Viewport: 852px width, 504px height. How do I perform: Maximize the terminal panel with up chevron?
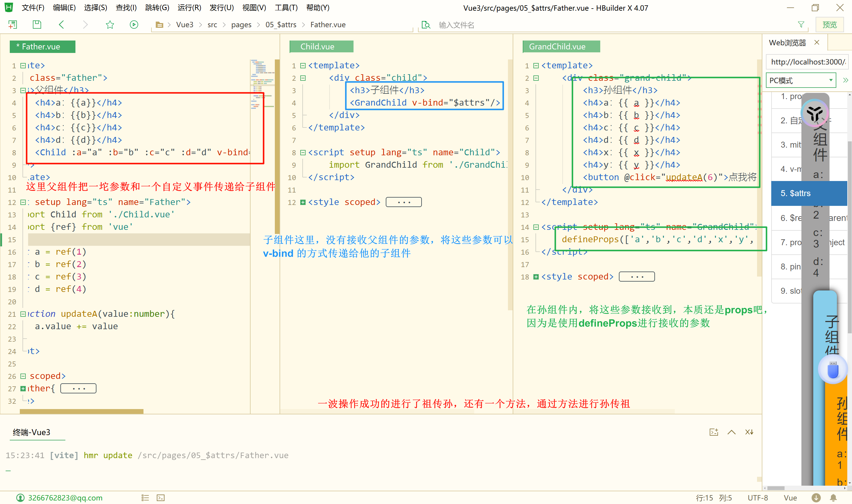tap(732, 432)
